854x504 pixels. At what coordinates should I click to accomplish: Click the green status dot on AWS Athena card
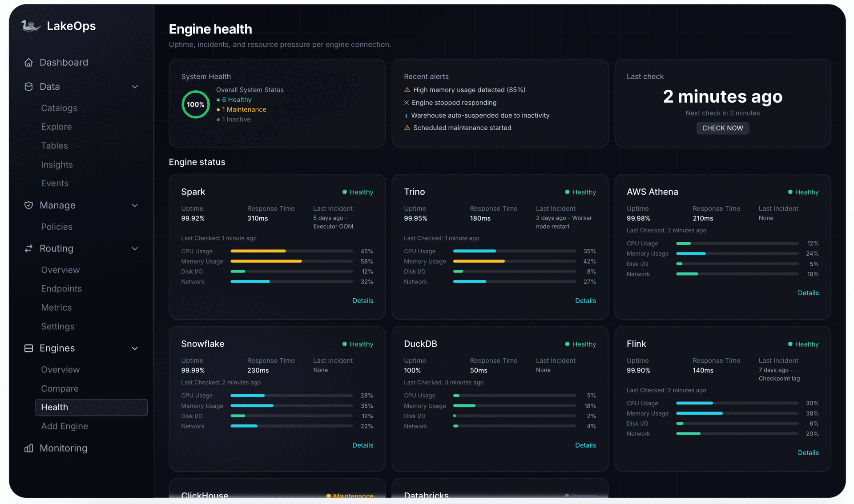[790, 192]
